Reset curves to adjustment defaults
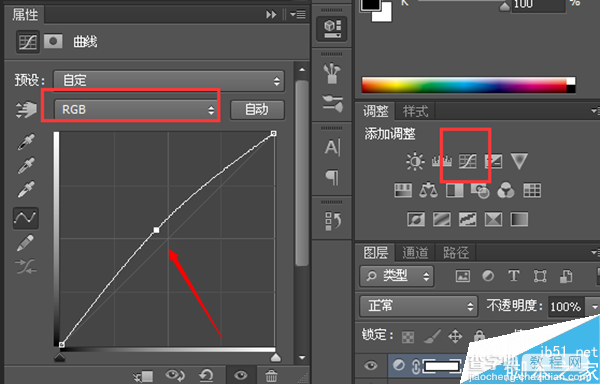The image size is (600, 384). (x=207, y=376)
